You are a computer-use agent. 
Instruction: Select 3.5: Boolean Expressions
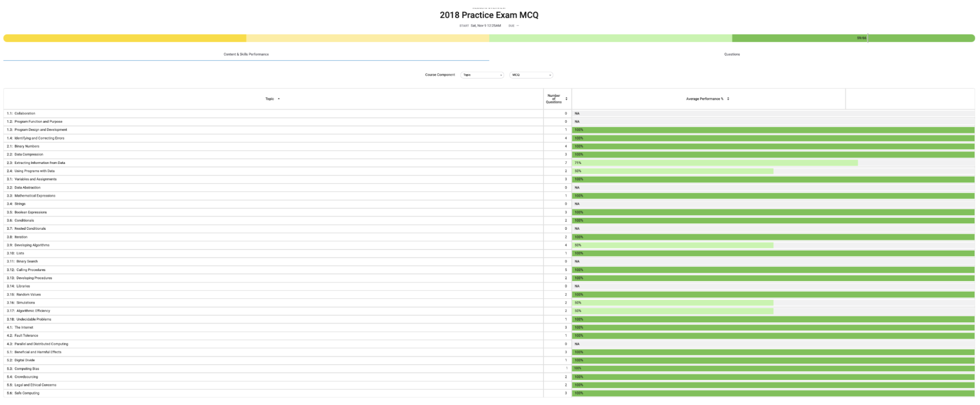[x=27, y=212]
